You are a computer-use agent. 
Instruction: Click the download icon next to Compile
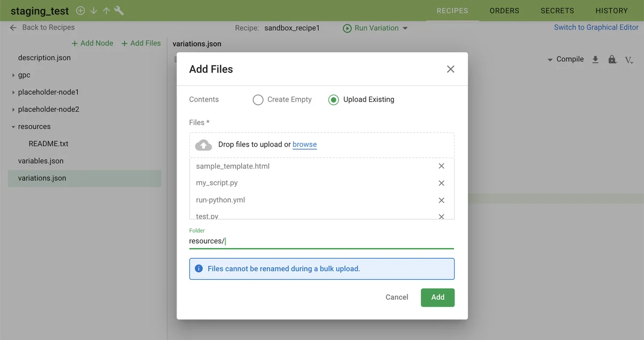coord(596,59)
